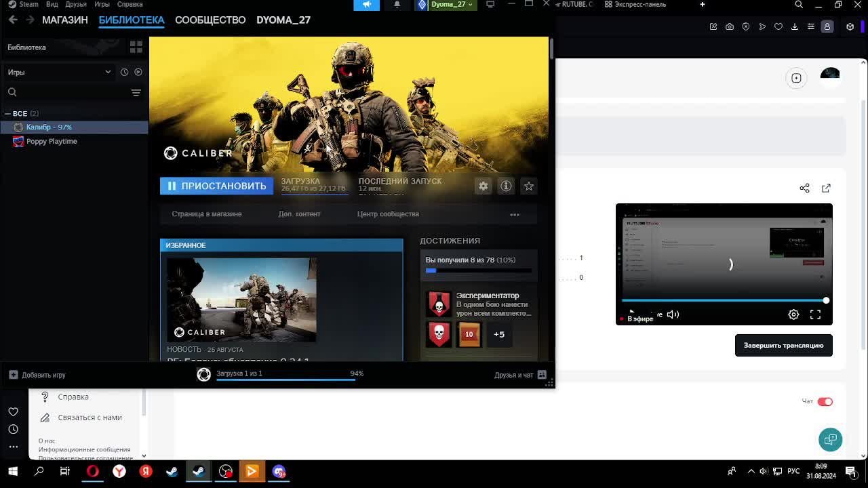Open the DYOMA_27 profile tab

(283, 20)
